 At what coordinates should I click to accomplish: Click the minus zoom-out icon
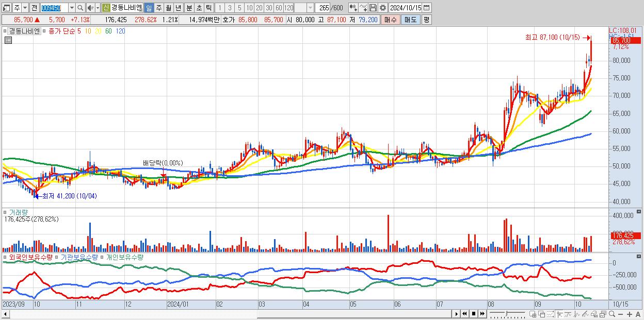tap(620, 314)
